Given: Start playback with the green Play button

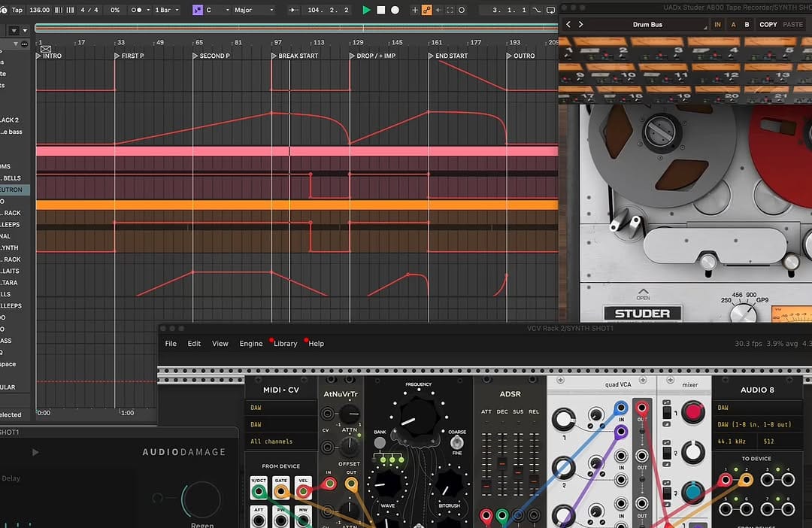Looking at the screenshot, I should pyautogui.click(x=366, y=10).
